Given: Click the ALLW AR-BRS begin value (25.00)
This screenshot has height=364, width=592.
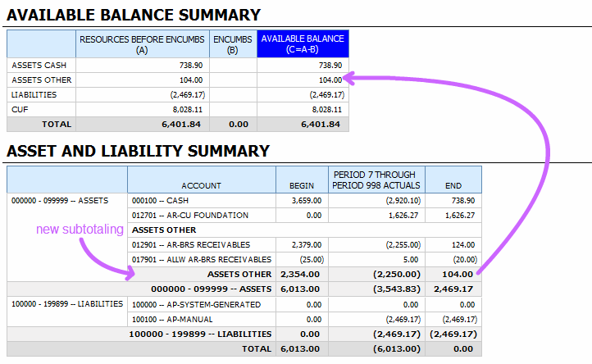Looking at the screenshot, I should click(312, 259).
